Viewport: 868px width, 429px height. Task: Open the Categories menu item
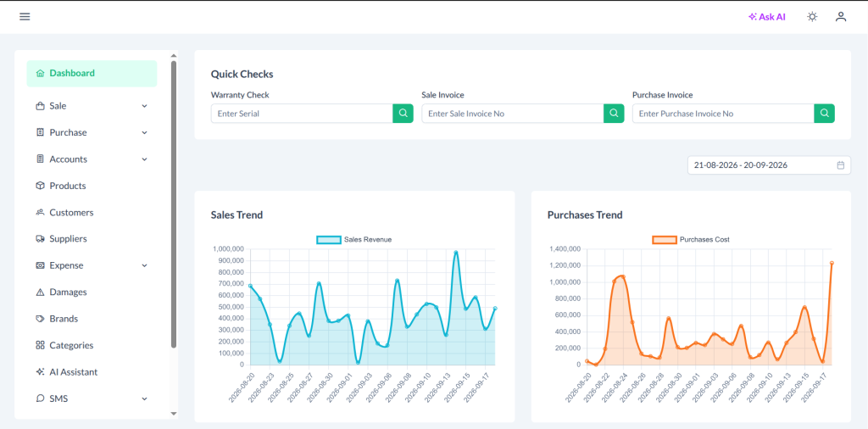point(92,345)
